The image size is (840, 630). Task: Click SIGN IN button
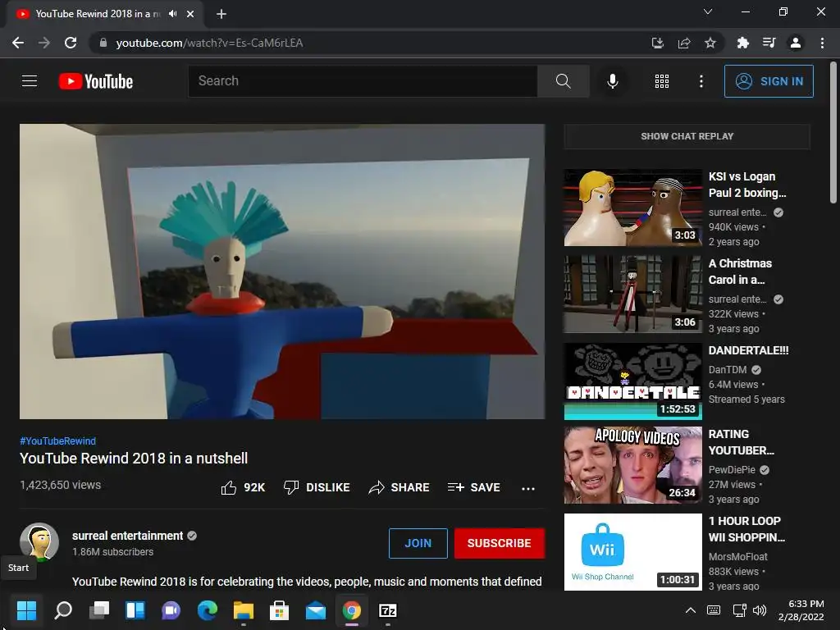click(769, 81)
